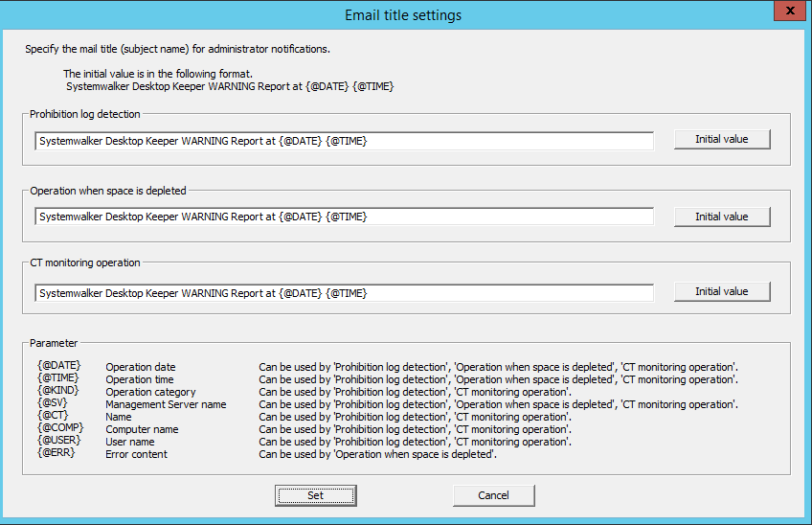The width and height of the screenshot is (812, 525).
Task: Click the 'Prohibition log detection' group label
Action: pos(85,114)
